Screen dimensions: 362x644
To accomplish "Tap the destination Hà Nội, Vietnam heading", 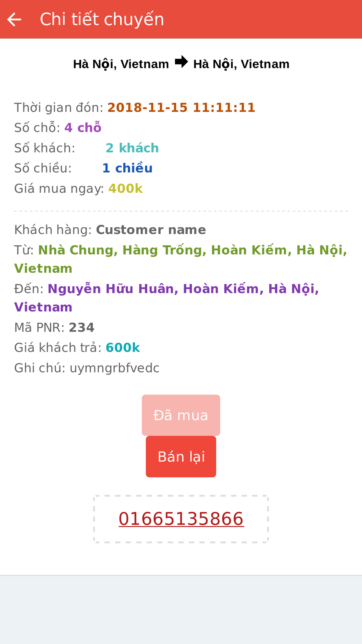I will point(241,64).
